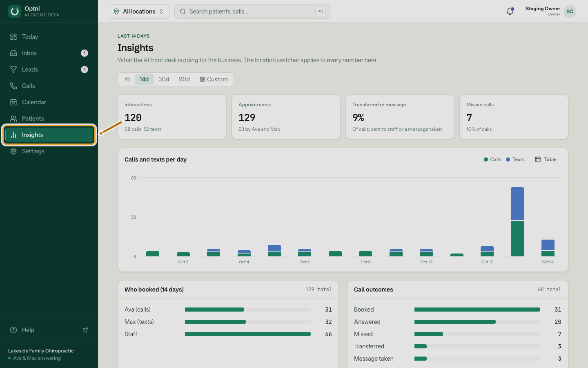Click the table grid icon in chart header
Image resolution: width=588 pixels, height=368 pixels.
click(x=538, y=159)
